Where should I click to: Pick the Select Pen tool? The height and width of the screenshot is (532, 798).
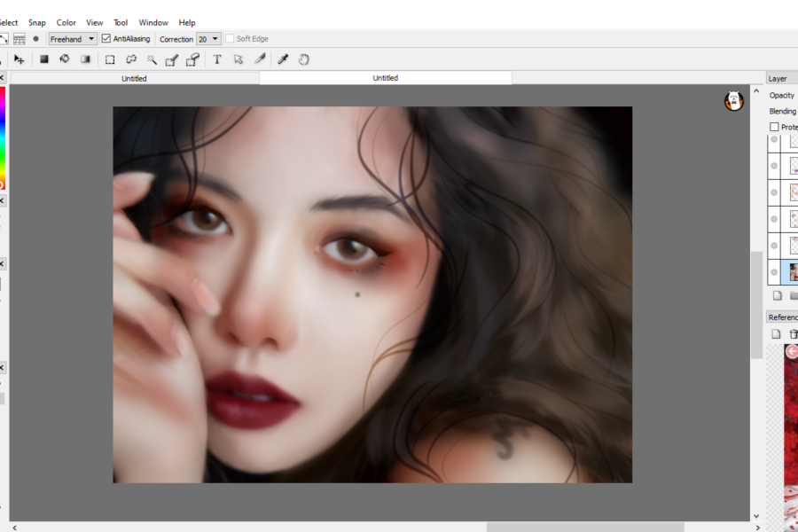click(172, 60)
